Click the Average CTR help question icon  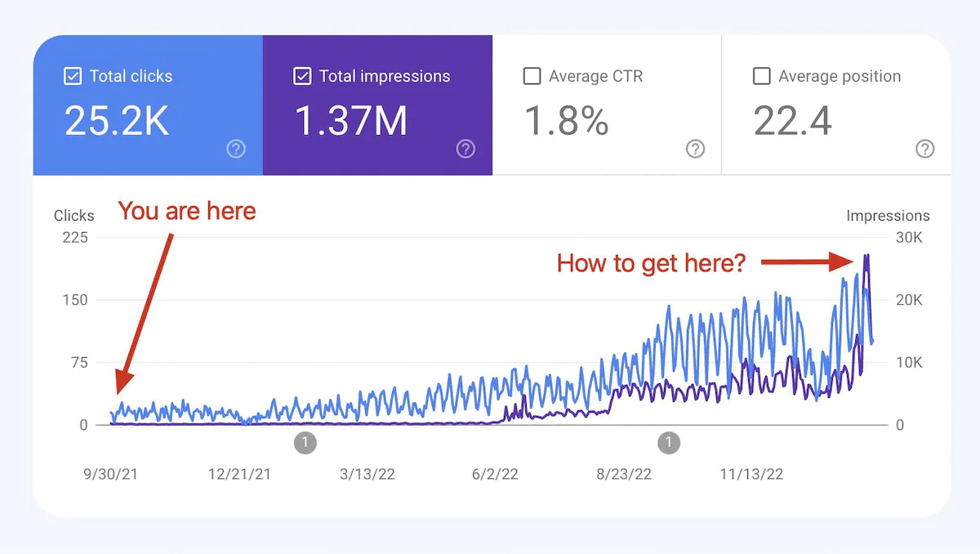(695, 149)
